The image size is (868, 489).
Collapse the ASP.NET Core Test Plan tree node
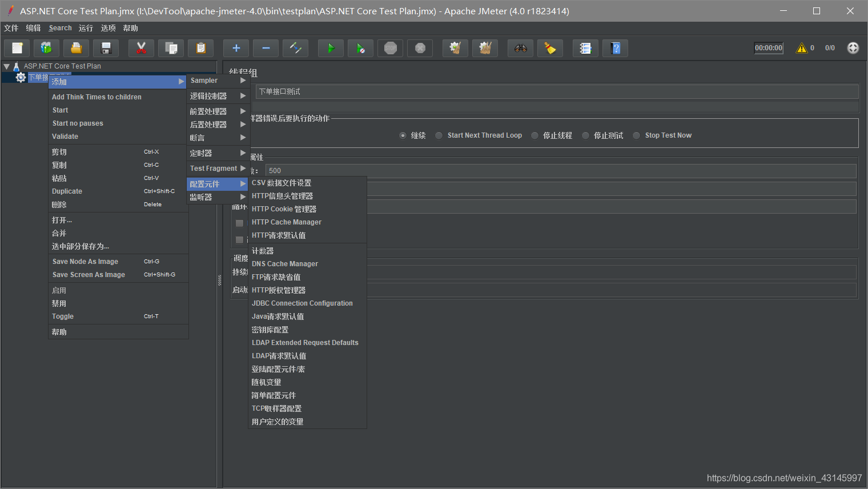pyautogui.click(x=7, y=66)
